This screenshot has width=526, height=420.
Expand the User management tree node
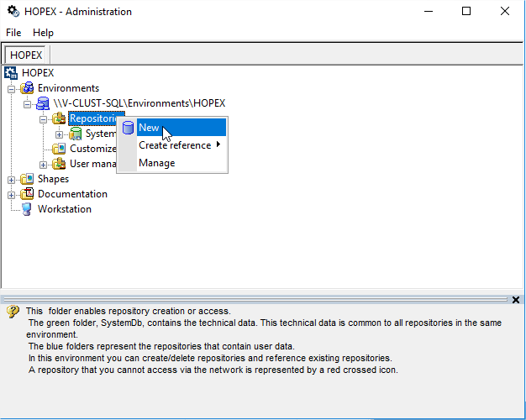(44, 164)
